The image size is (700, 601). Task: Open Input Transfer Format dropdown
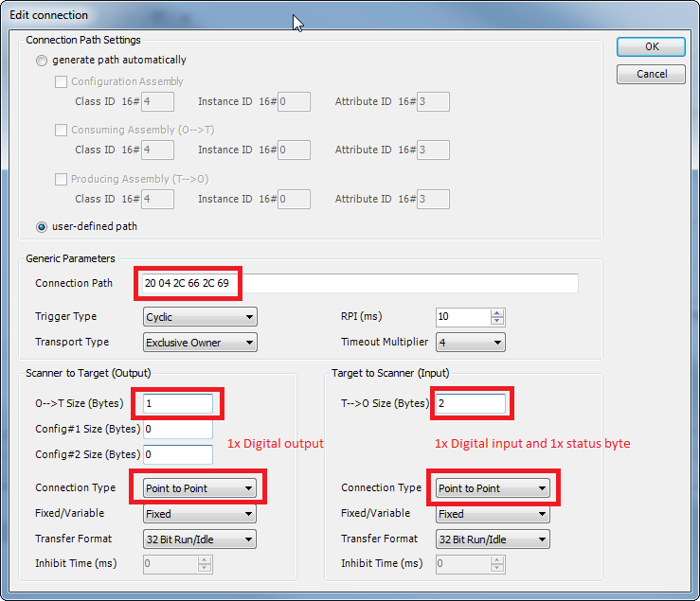click(493, 539)
